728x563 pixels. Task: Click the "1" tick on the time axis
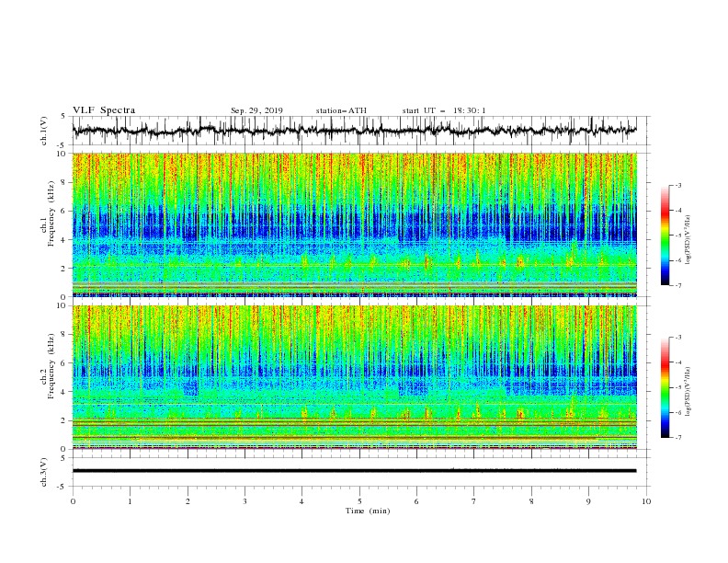coord(130,501)
